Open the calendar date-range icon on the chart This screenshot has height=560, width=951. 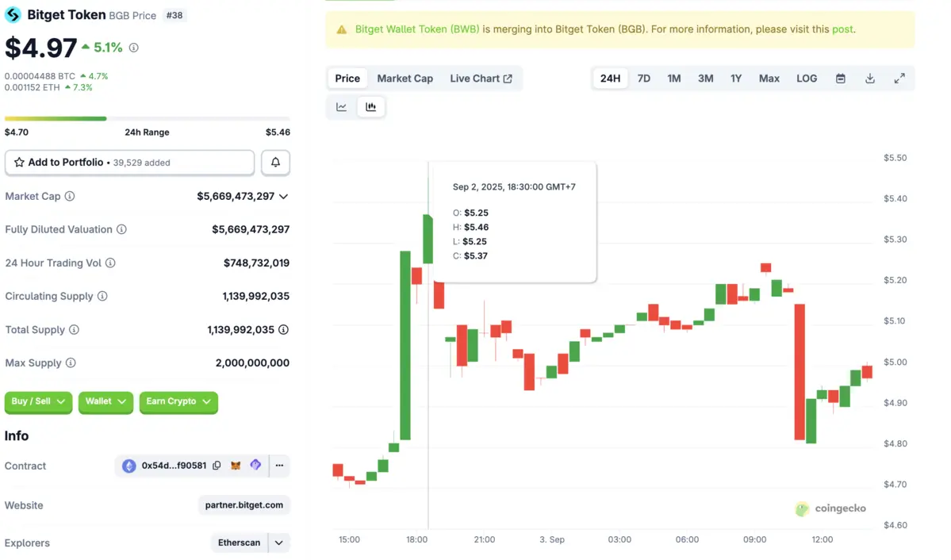click(840, 78)
